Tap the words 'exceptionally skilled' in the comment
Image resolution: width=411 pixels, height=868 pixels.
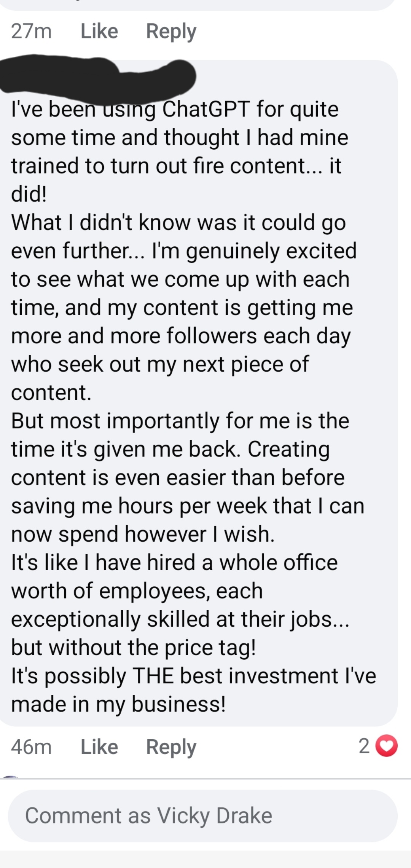point(110,619)
